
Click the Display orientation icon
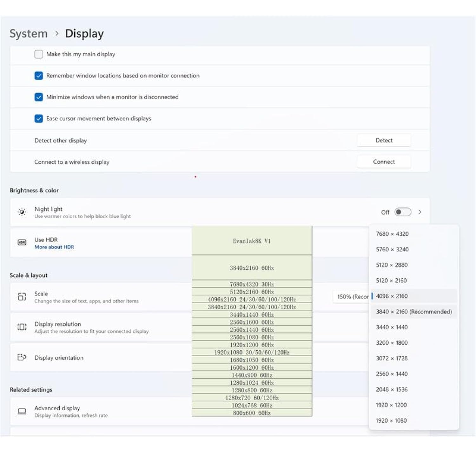point(22,357)
